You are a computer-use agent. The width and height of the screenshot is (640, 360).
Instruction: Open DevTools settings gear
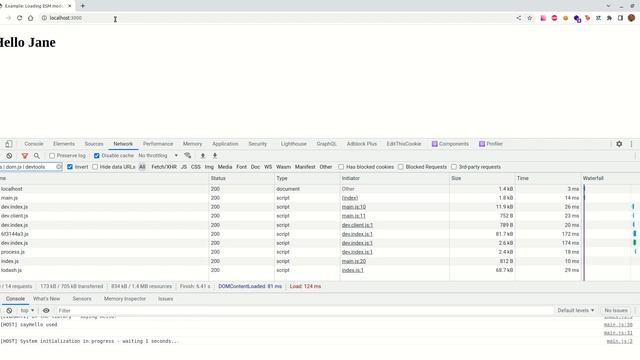tap(619, 144)
